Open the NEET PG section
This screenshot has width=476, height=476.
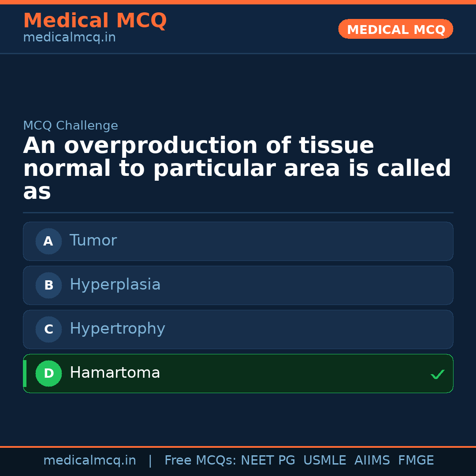pos(268,460)
